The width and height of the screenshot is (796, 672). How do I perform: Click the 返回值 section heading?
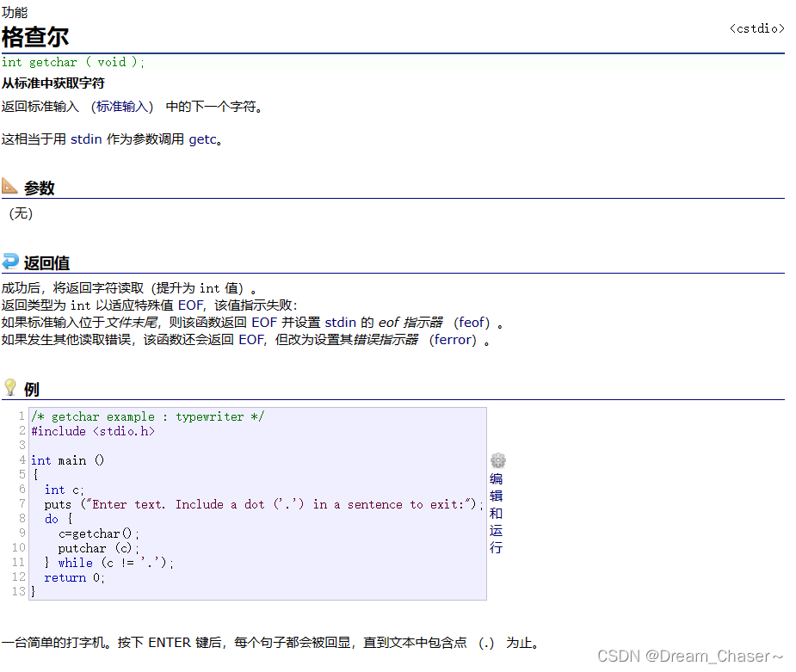46,263
